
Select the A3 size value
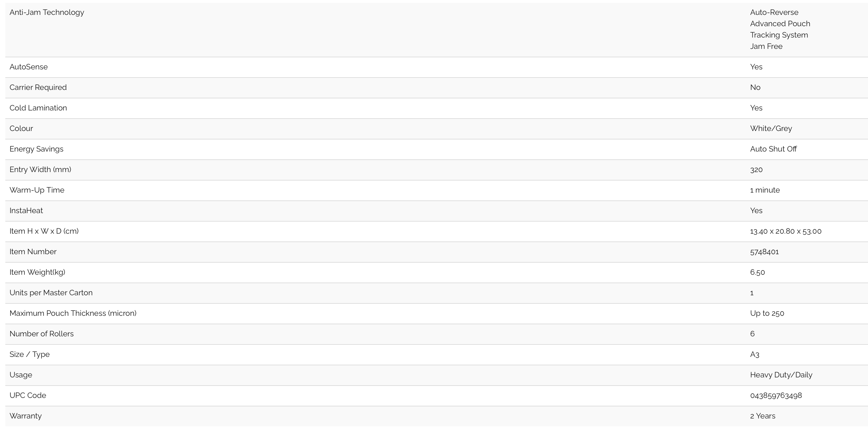pos(754,354)
